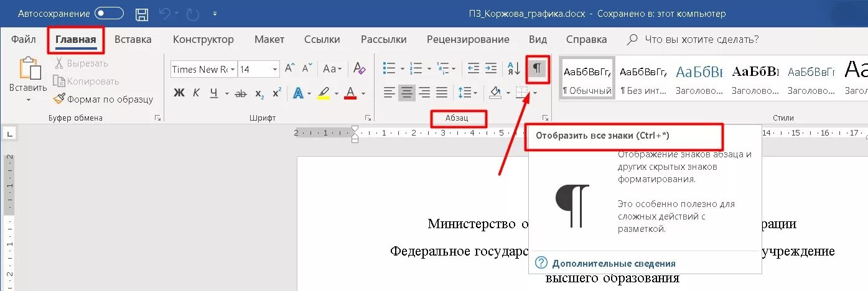Switch to the Рассылки tab

[x=384, y=39]
